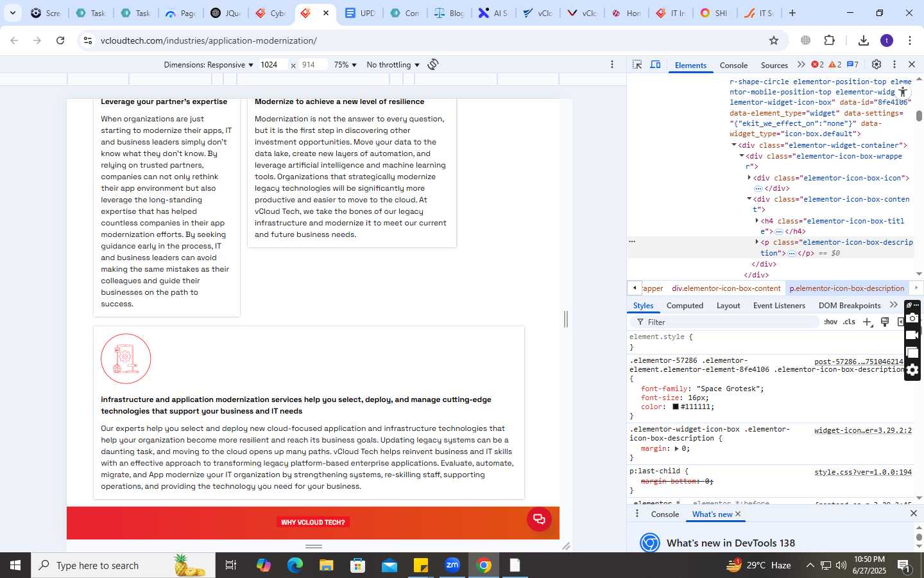Click the orange warning count badge

(x=835, y=65)
